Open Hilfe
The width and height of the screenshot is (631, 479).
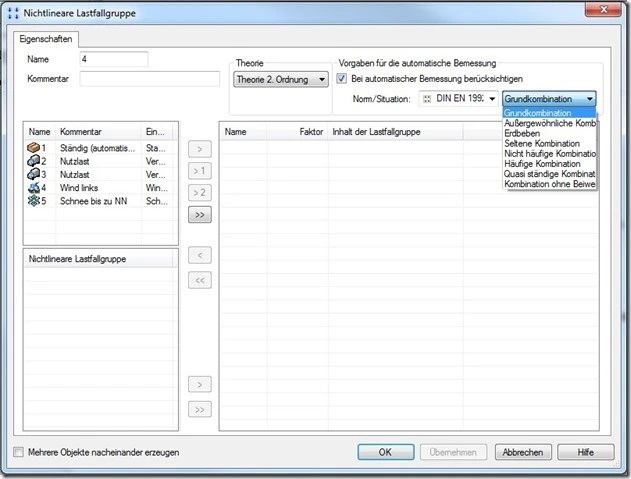pyautogui.click(x=586, y=452)
